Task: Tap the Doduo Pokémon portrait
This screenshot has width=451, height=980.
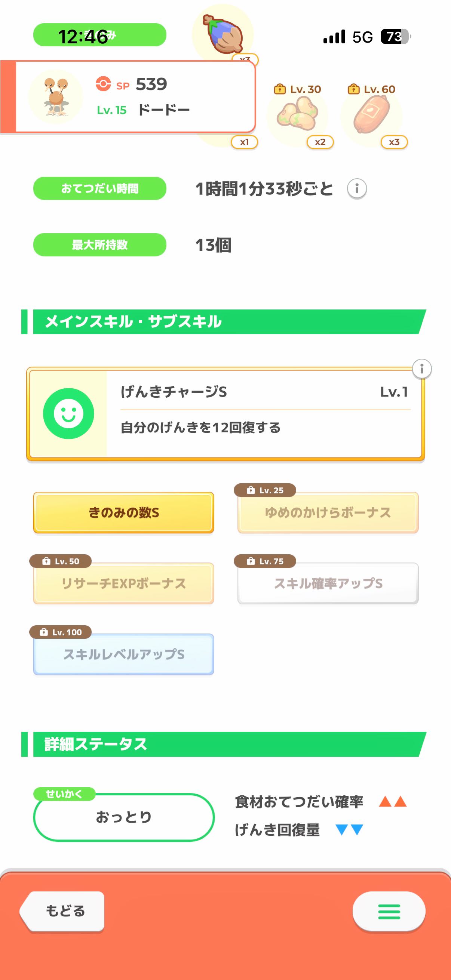Action: pyautogui.click(x=56, y=97)
